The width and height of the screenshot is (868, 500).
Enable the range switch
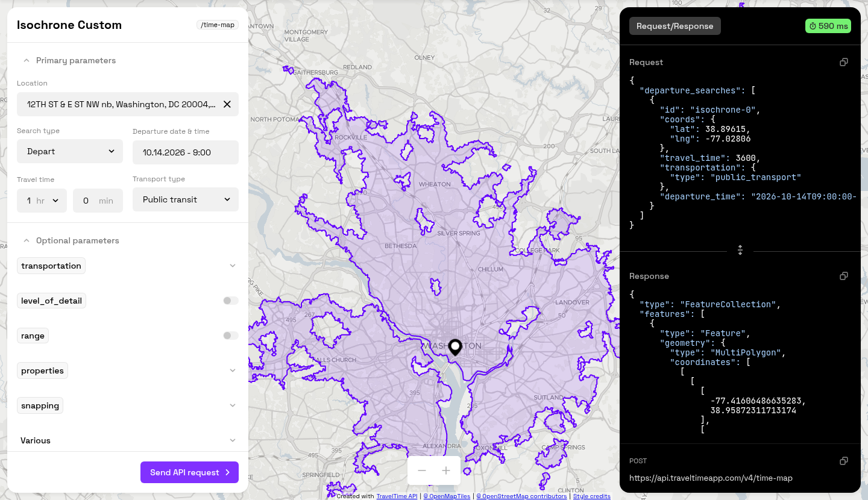pyautogui.click(x=231, y=336)
